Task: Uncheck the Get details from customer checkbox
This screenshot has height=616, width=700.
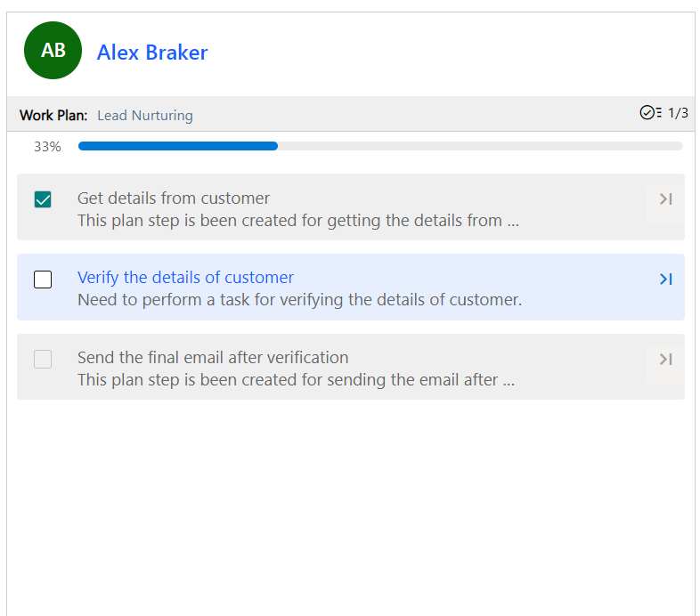Action: (x=43, y=199)
